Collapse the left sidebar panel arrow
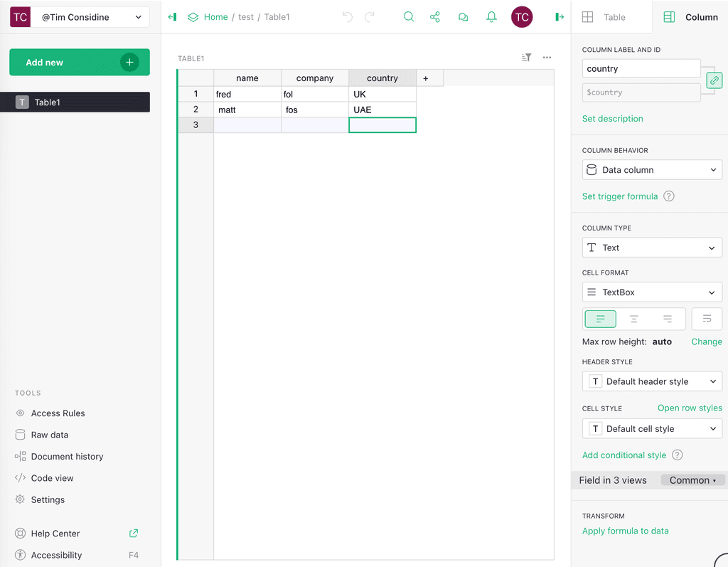Viewport: 728px width, 567px height. (172, 17)
